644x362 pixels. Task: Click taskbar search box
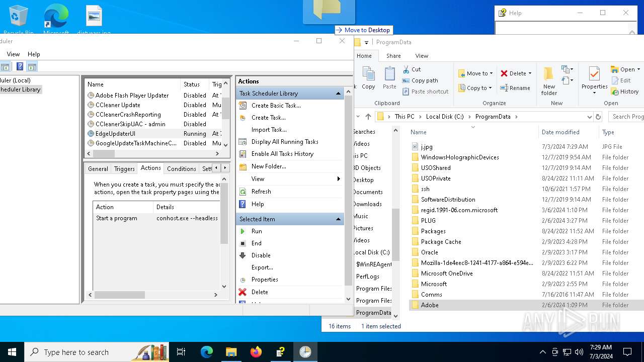point(97,352)
